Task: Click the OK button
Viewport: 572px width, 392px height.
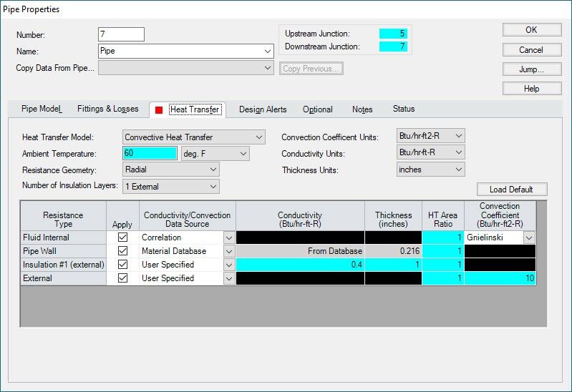Action: click(x=532, y=30)
